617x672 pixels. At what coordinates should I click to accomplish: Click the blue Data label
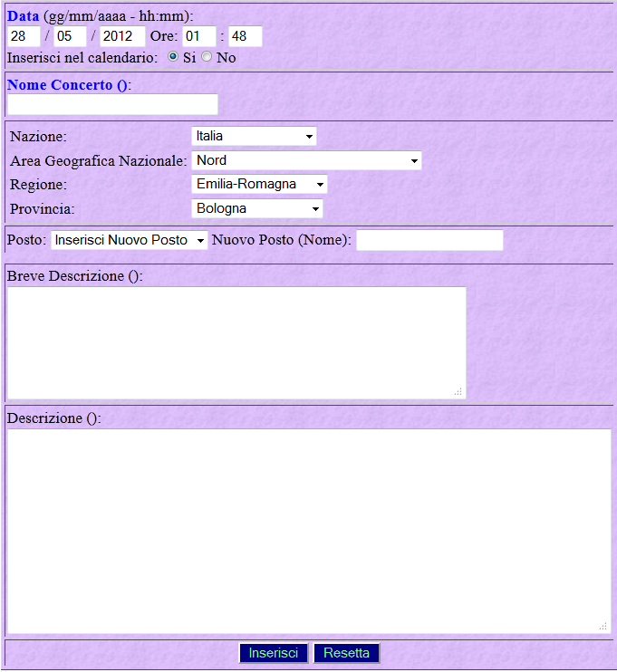(x=24, y=16)
